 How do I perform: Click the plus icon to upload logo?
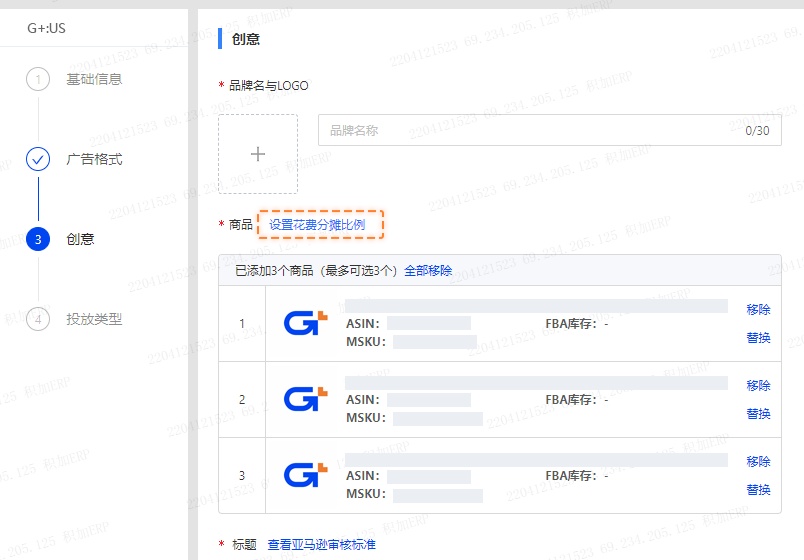(258, 154)
